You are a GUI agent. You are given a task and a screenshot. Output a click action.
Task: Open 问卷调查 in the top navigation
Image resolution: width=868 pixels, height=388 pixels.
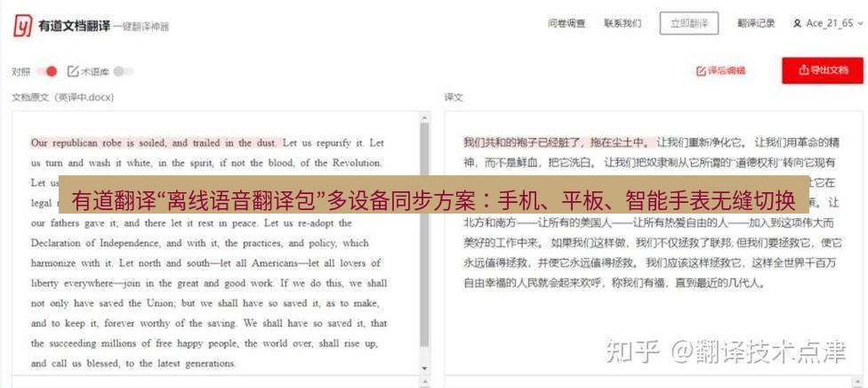[x=567, y=23]
